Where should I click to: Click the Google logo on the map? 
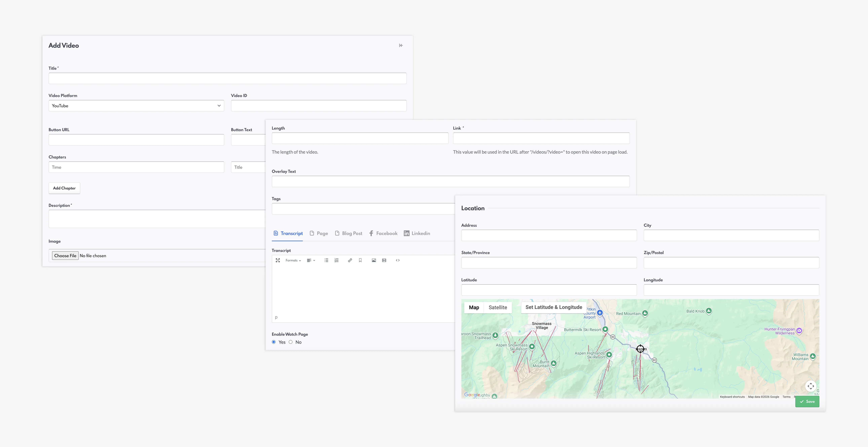pyautogui.click(x=472, y=395)
